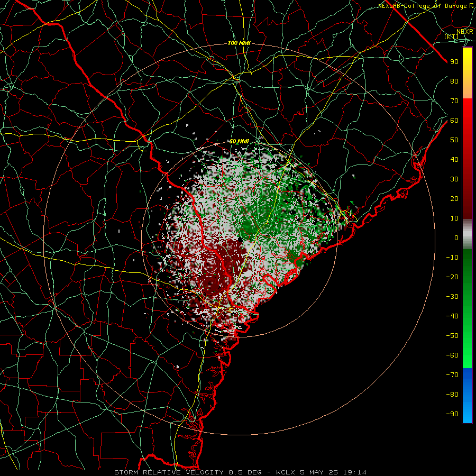The image size is (476, 476).
Task: Select the gray zero-velocity segment of the color bar
Action: pos(467,234)
